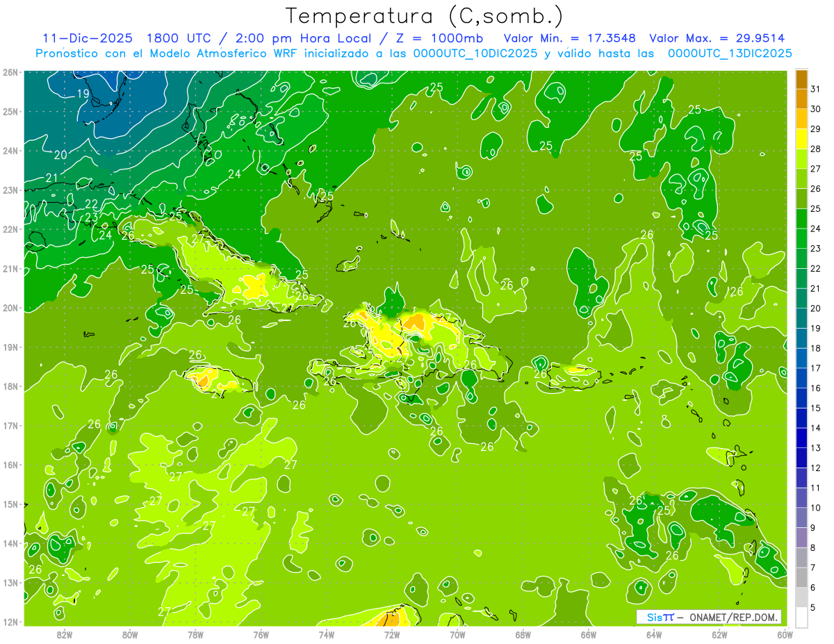Click the 26N latitude axis label
The height and width of the screenshot is (644, 834).
[11, 72]
